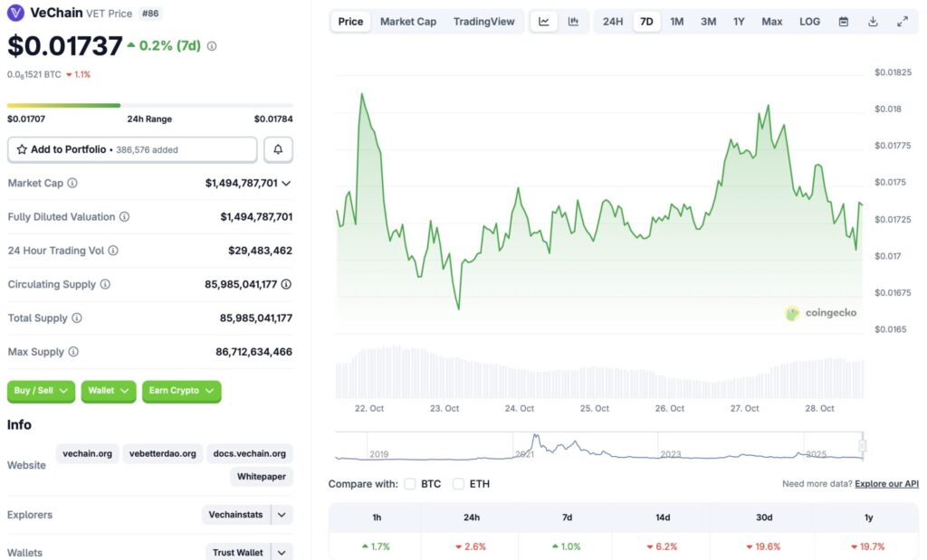The height and width of the screenshot is (560, 927).
Task: Enable the BTC compare checkbox
Action: tap(410, 484)
